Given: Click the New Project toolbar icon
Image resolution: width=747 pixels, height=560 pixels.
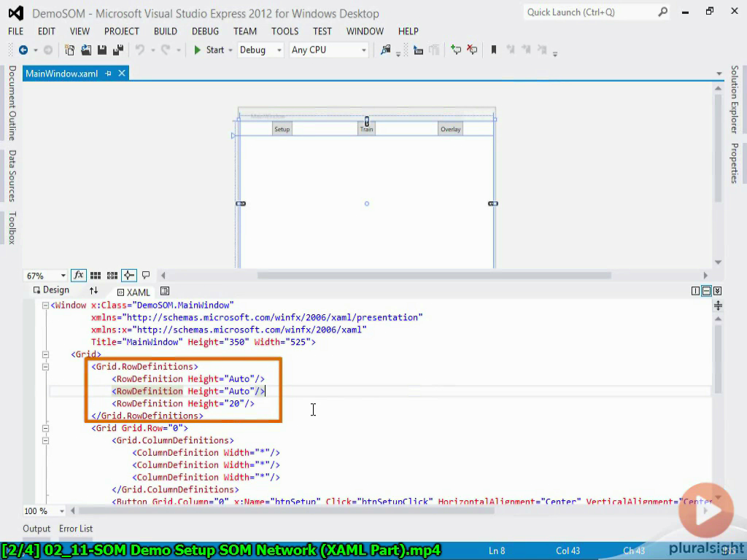Looking at the screenshot, I should (x=69, y=50).
